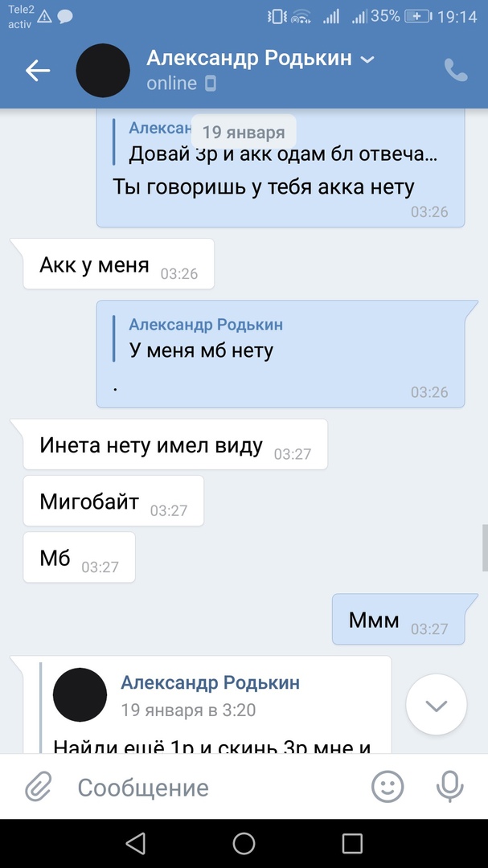Jump to latest messages with round arrow button
This screenshot has width=488, height=868.
coord(436,705)
